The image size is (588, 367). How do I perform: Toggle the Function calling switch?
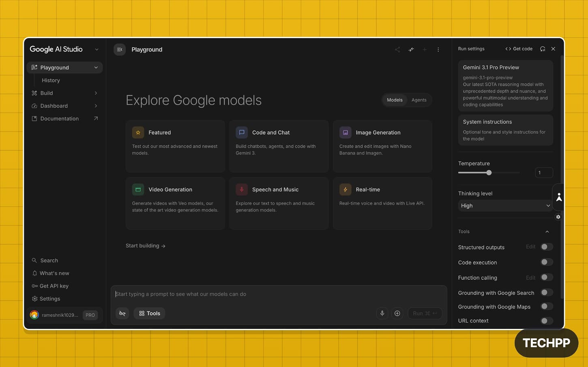click(547, 277)
